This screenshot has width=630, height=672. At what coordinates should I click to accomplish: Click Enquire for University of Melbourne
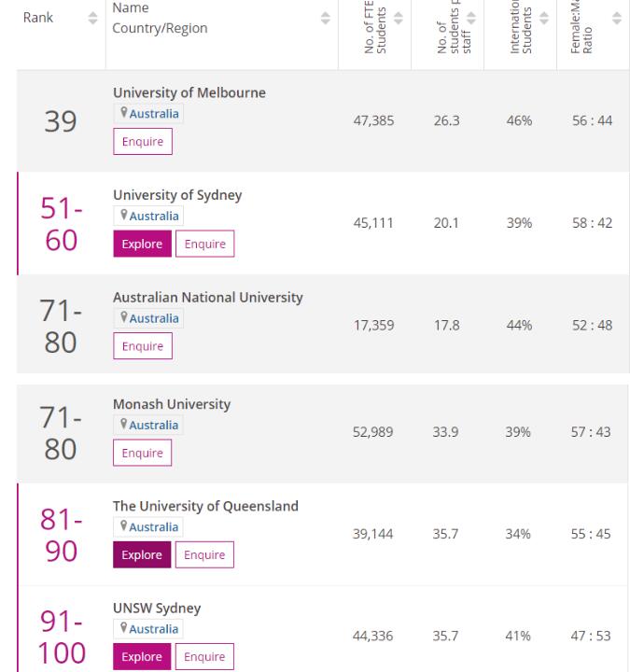[x=143, y=142]
